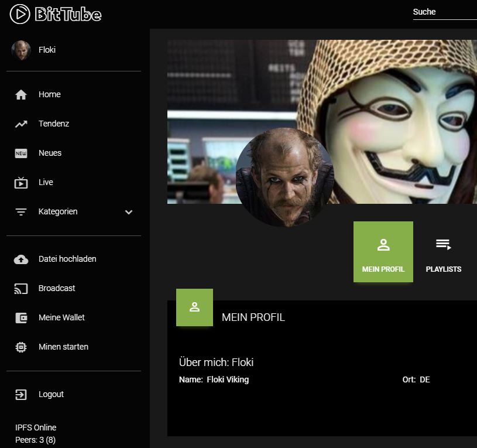Open the Meine Wallet link
Viewport: 477px width, 448px height.
tap(61, 317)
